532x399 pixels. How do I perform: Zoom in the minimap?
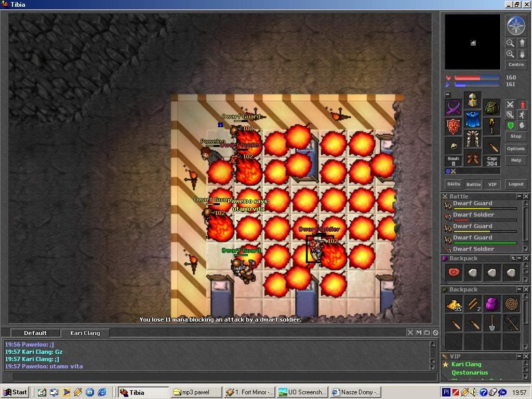pyautogui.click(x=510, y=54)
